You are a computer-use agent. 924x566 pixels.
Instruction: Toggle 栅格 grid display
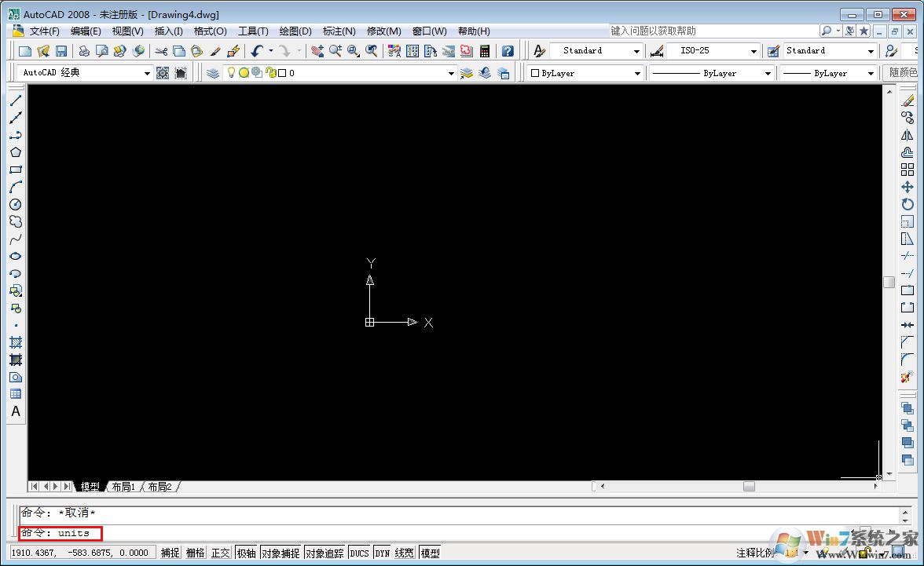(x=195, y=553)
